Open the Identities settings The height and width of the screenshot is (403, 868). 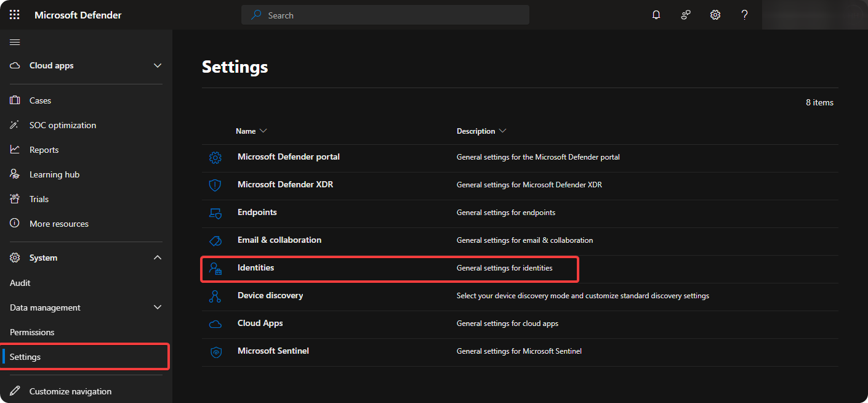[x=255, y=268]
